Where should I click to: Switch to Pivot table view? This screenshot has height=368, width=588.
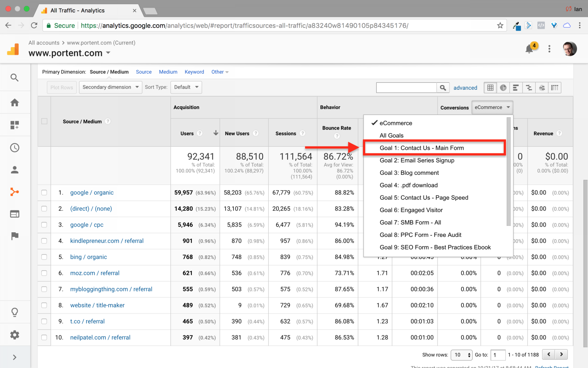coord(555,88)
